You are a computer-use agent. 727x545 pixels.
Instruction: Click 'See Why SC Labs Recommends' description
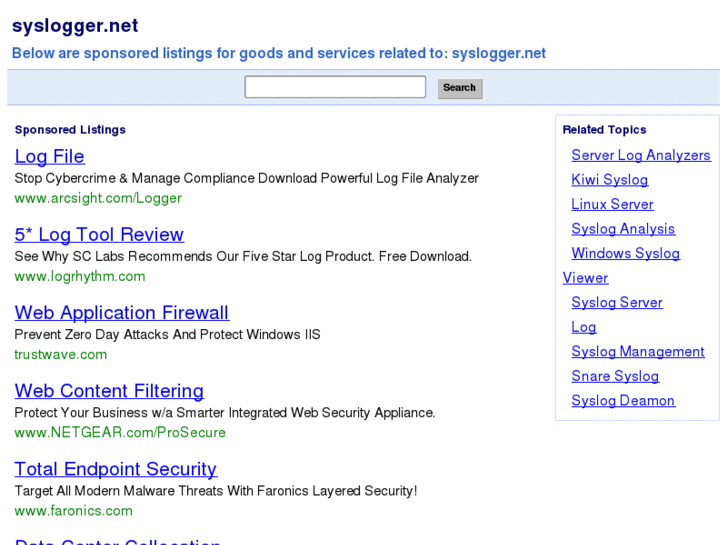point(243,256)
